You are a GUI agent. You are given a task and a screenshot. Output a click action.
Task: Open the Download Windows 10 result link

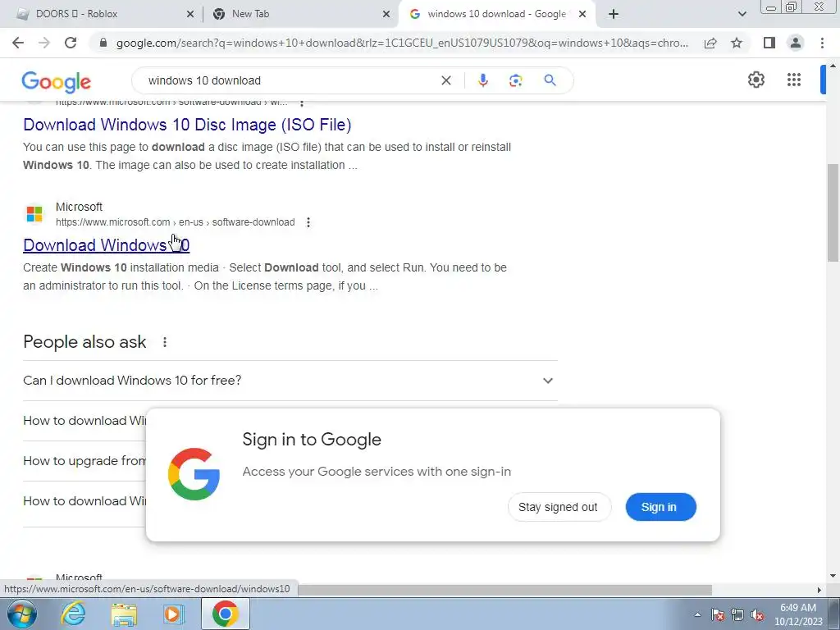(106, 244)
